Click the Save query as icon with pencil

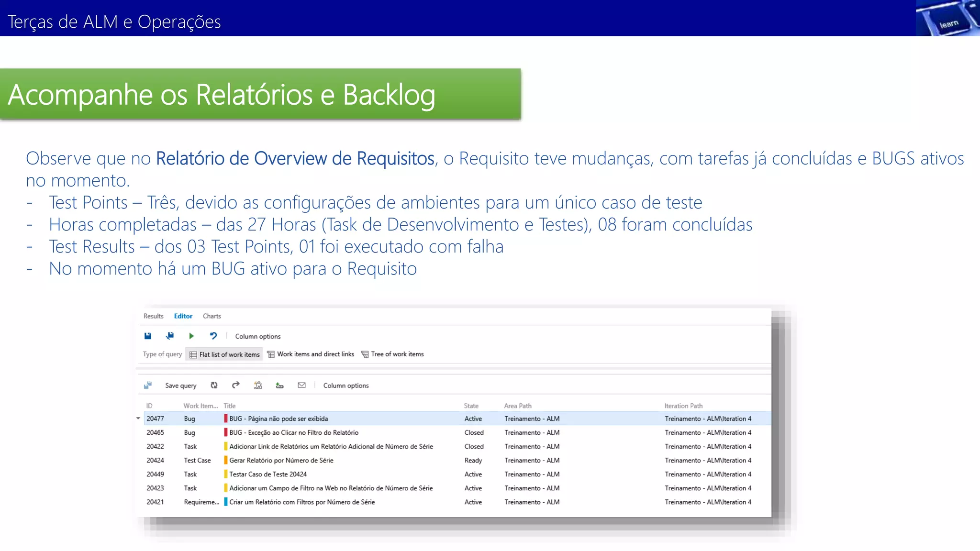click(170, 336)
